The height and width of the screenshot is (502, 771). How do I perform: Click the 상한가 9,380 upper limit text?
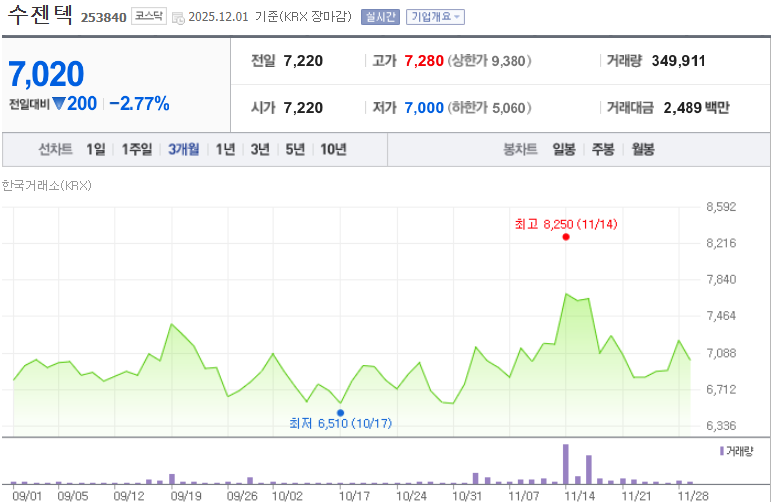coord(489,61)
